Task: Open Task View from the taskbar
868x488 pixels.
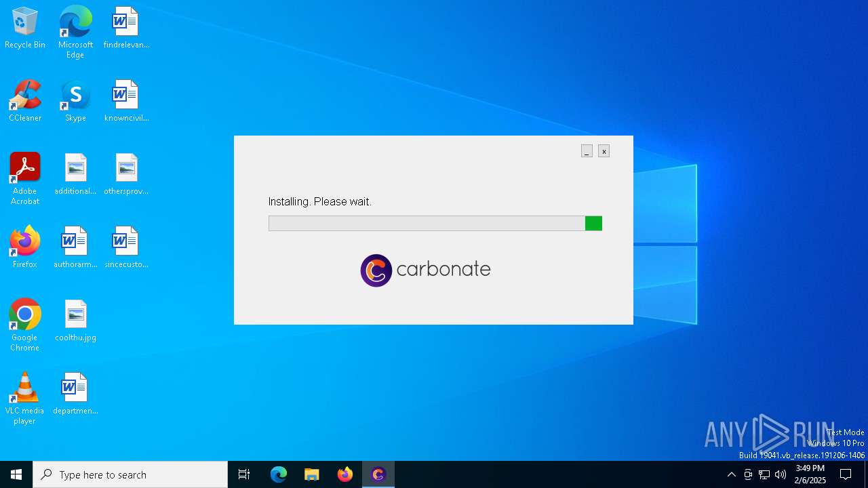Action: coord(244,474)
